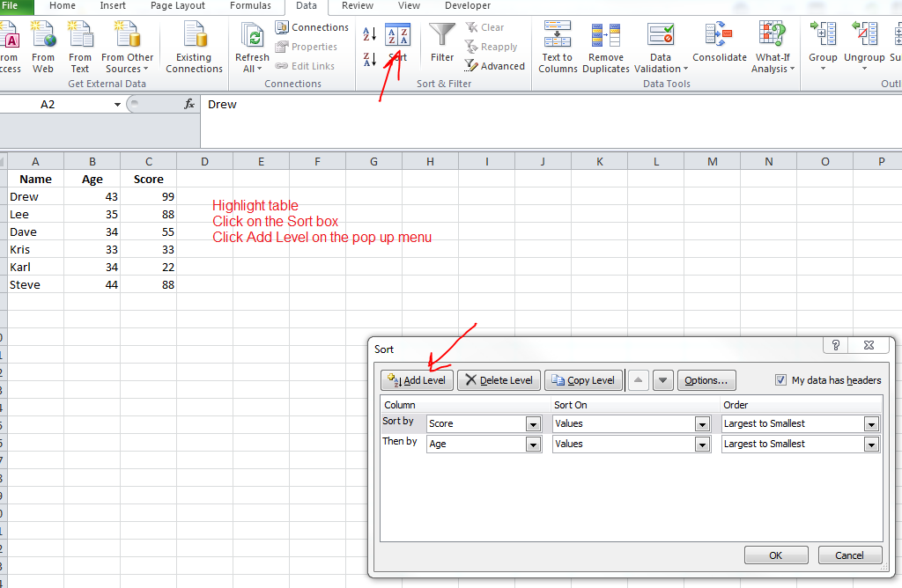The image size is (902, 588).
Task: Click the Sort A to Z icon
Action: coord(370,34)
